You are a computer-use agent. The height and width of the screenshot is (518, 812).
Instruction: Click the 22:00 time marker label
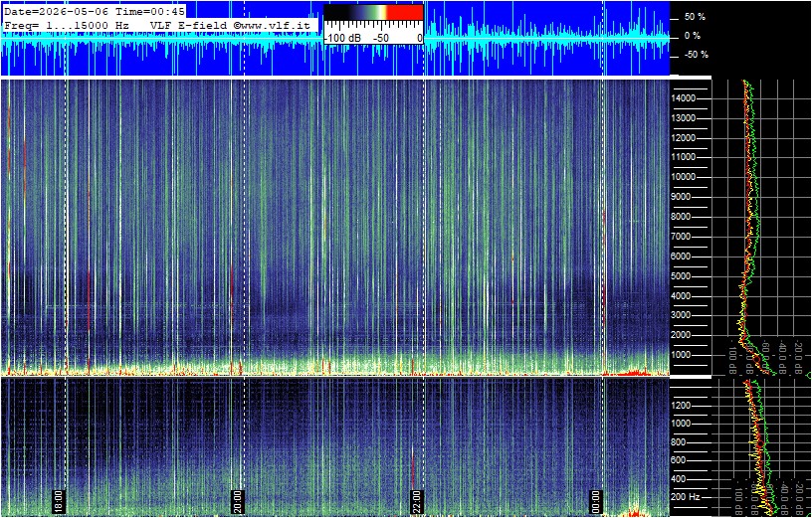[416, 501]
